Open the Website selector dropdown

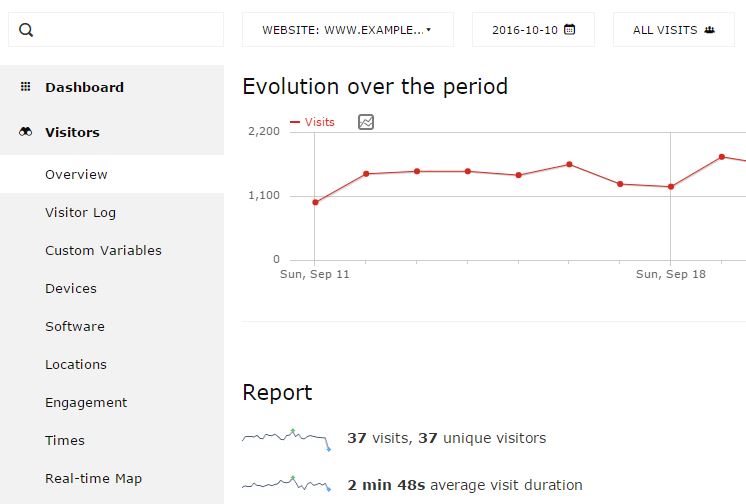347,30
